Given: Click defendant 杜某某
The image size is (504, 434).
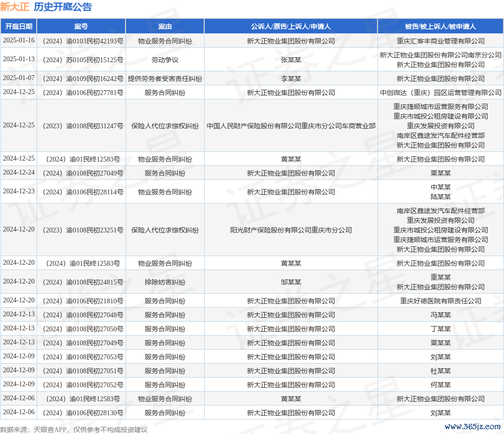Looking at the screenshot, I should pyautogui.click(x=440, y=371).
